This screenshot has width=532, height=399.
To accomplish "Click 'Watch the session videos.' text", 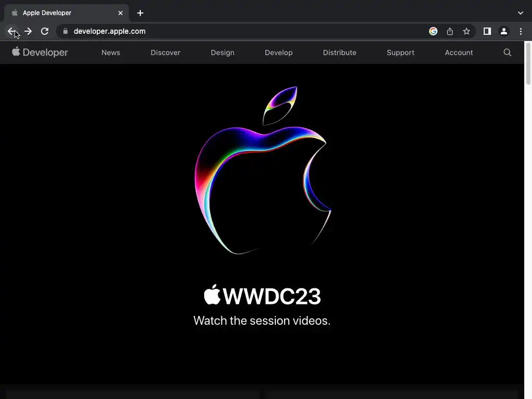I will point(262,321).
